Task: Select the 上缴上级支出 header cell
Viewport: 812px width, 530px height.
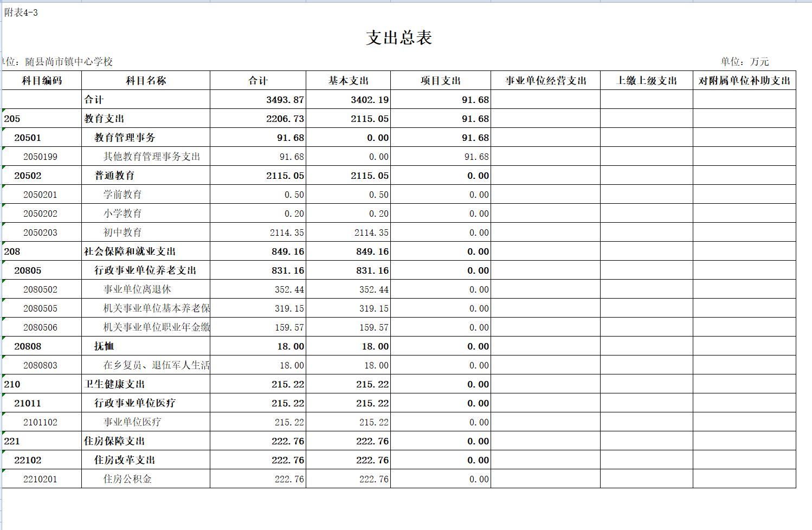Action: coord(647,81)
